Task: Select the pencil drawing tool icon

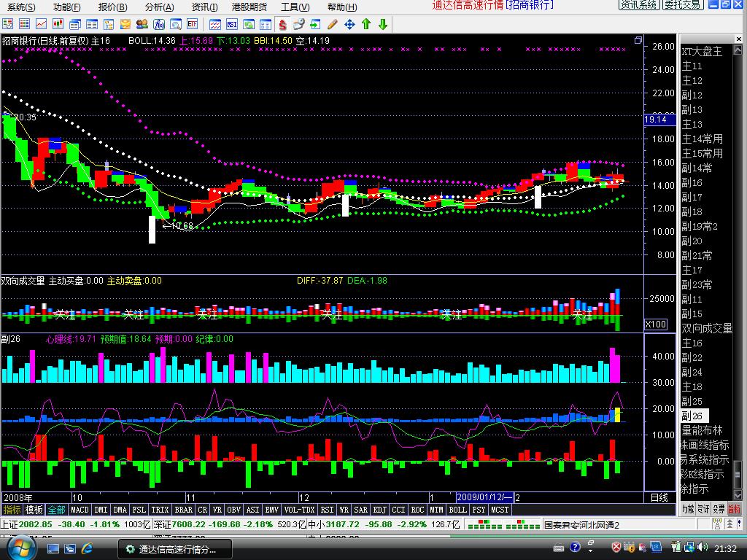Action: pyautogui.click(x=333, y=24)
